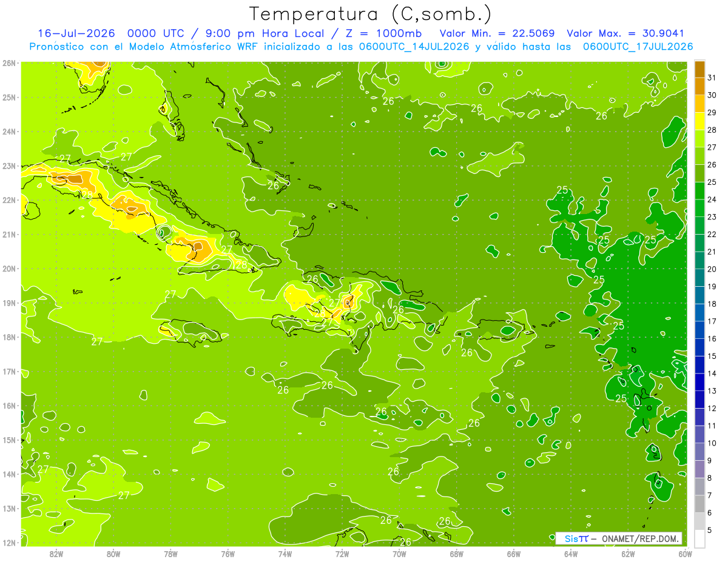Image resolution: width=728 pixels, height=562 pixels.
Task: Click the yellow legend swatch between 28 and 29
Action: point(699,121)
